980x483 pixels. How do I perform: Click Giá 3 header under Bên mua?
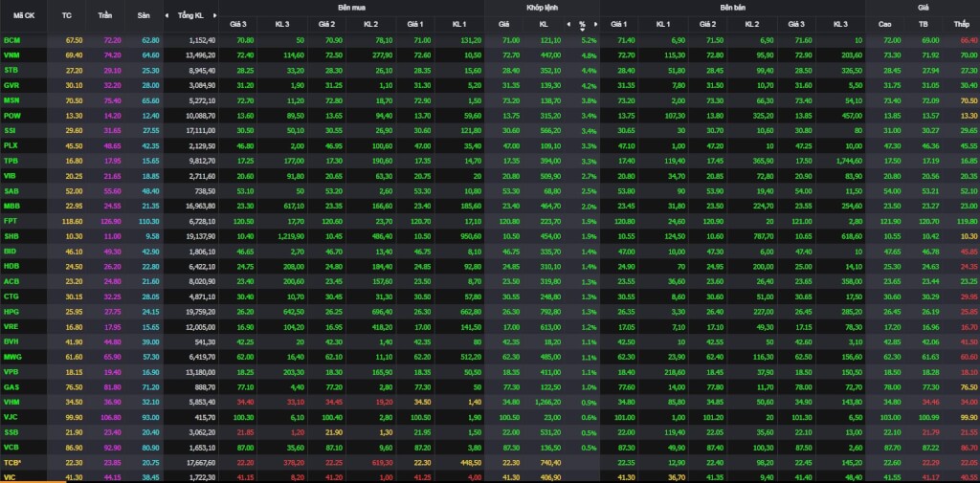(239, 24)
